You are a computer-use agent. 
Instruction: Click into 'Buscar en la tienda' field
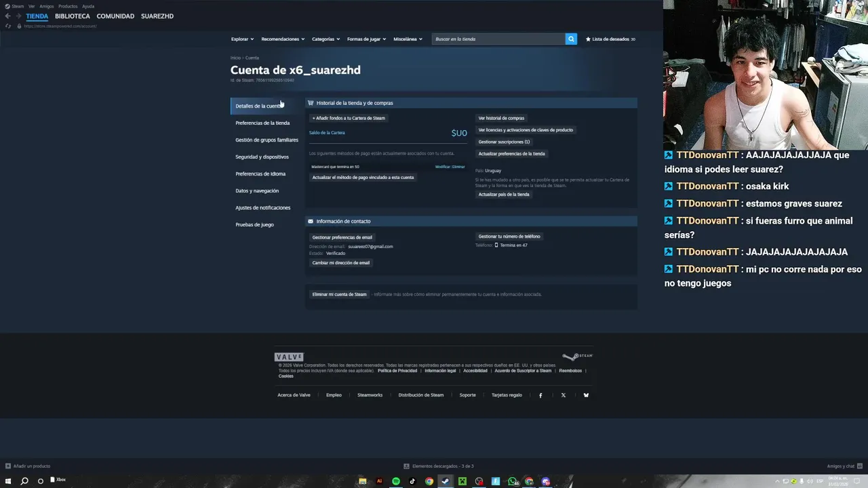498,39
